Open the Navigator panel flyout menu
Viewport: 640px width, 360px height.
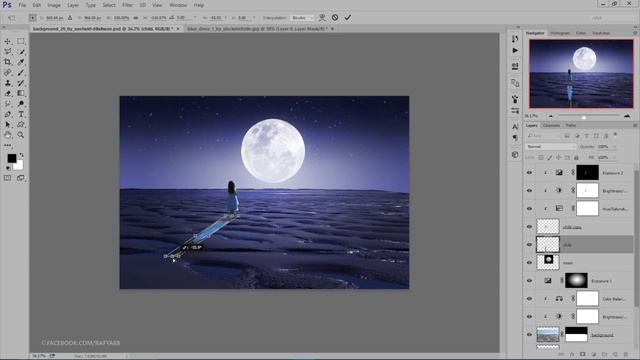(x=635, y=33)
